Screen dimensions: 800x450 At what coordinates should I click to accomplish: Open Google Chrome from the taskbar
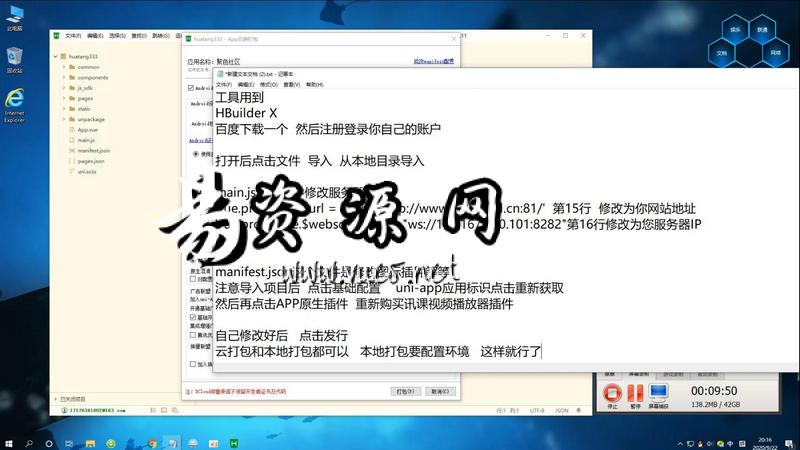(x=152, y=443)
